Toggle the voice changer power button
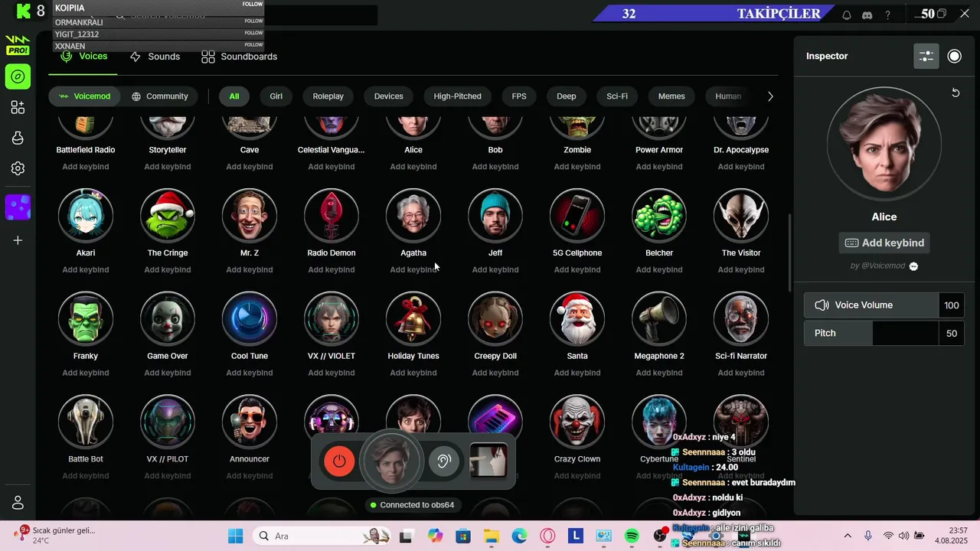 [x=339, y=461]
